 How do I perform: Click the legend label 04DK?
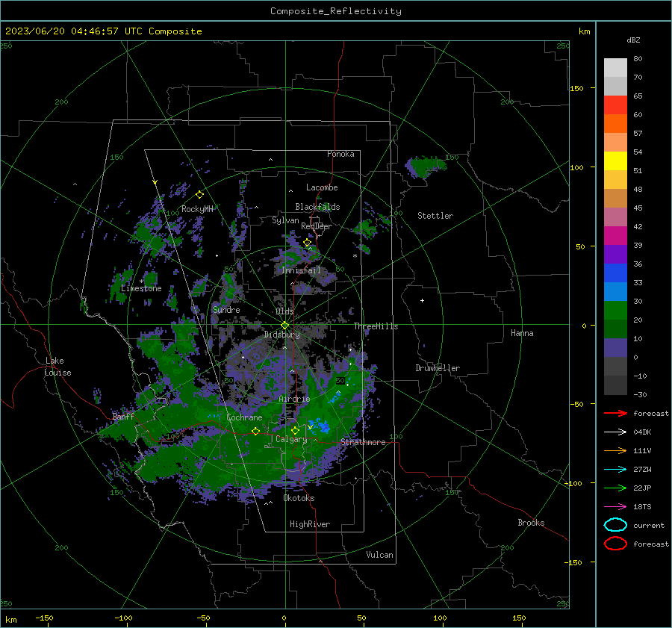642,432
